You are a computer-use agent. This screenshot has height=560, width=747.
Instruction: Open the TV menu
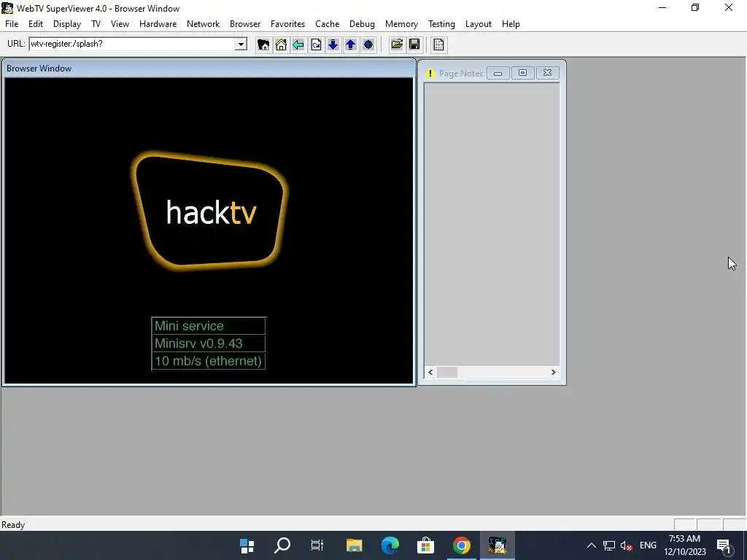96,24
